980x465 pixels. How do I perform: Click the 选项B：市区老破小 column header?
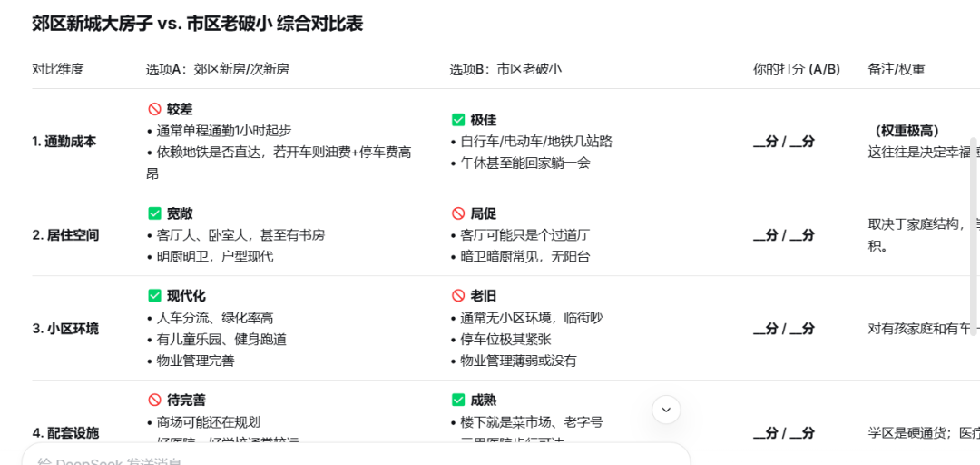(505, 69)
